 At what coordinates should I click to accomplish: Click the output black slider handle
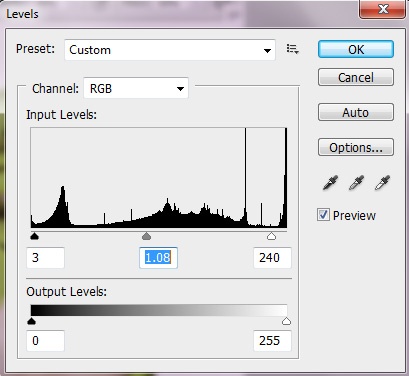[x=31, y=321]
